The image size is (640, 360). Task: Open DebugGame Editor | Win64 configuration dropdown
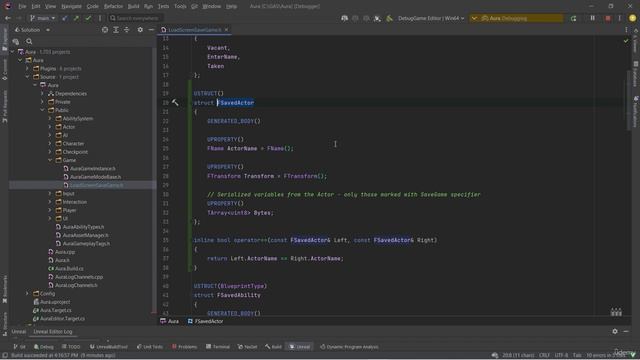tap(431, 18)
